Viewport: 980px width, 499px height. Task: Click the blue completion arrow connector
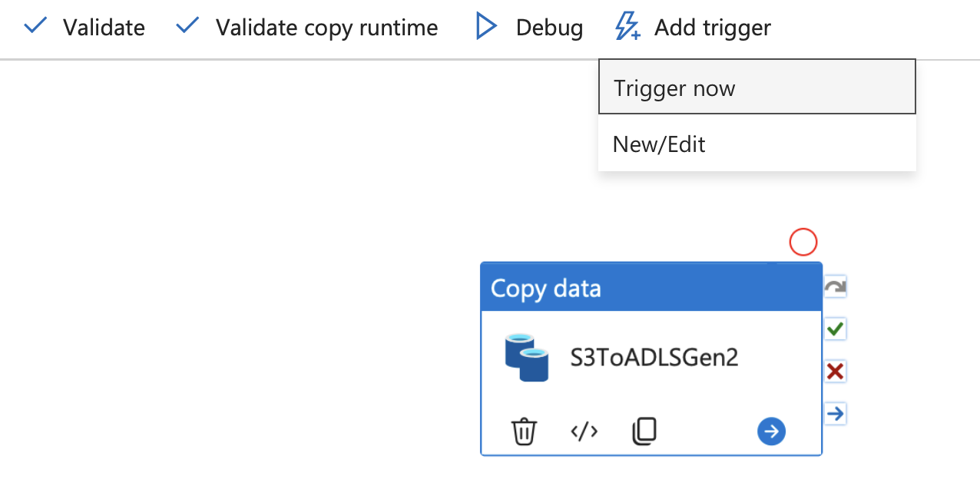(x=835, y=414)
